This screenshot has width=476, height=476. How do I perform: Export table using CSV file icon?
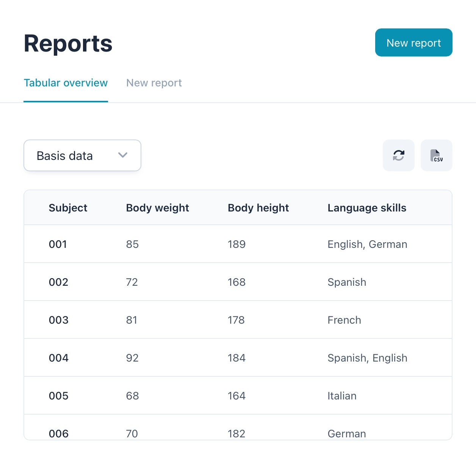pyautogui.click(x=436, y=155)
